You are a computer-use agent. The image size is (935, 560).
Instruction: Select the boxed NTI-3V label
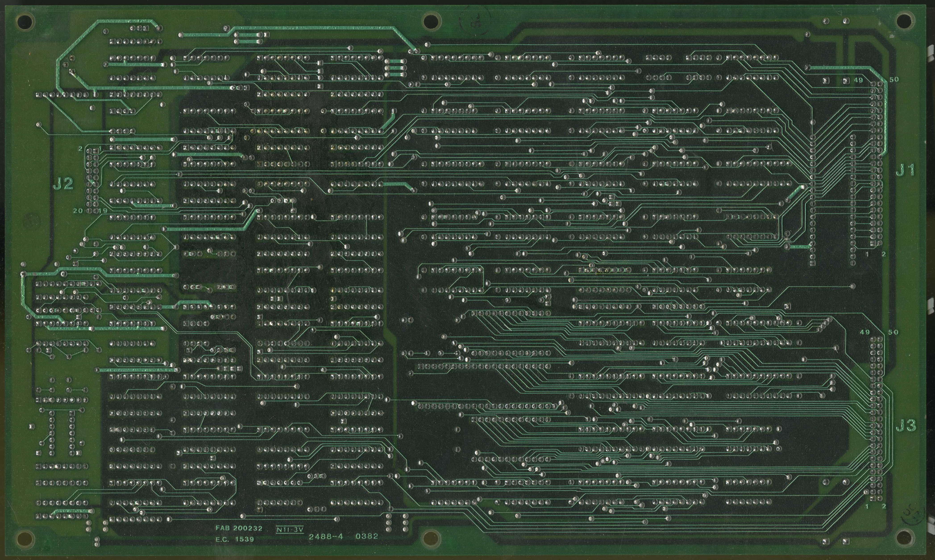290,529
